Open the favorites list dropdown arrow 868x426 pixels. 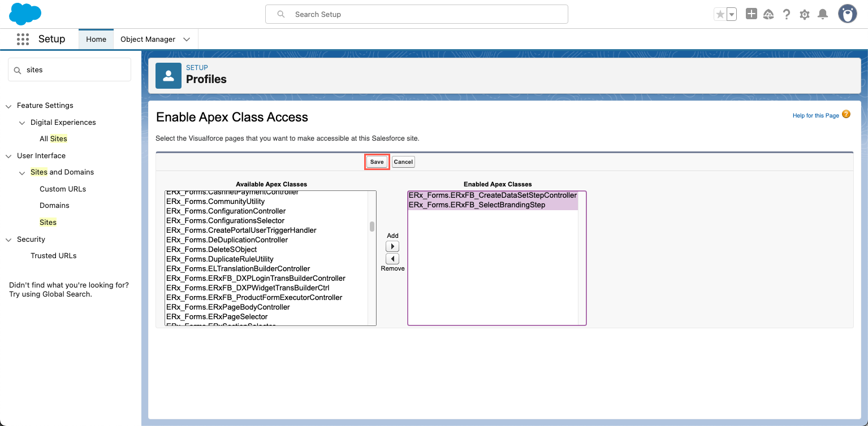tap(731, 15)
